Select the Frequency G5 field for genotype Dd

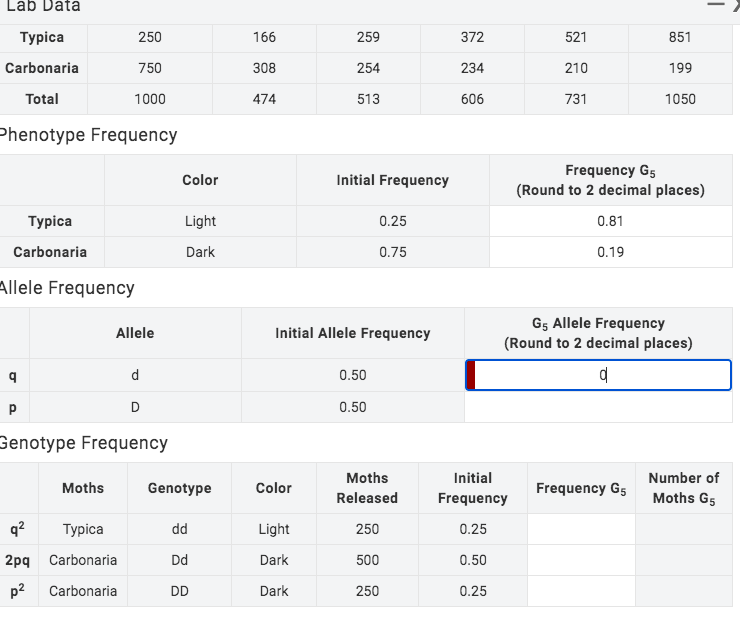(x=581, y=560)
